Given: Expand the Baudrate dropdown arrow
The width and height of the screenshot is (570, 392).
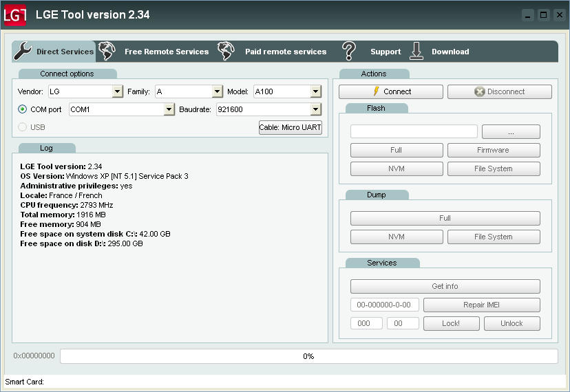Looking at the screenshot, I should [x=316, y=109].
